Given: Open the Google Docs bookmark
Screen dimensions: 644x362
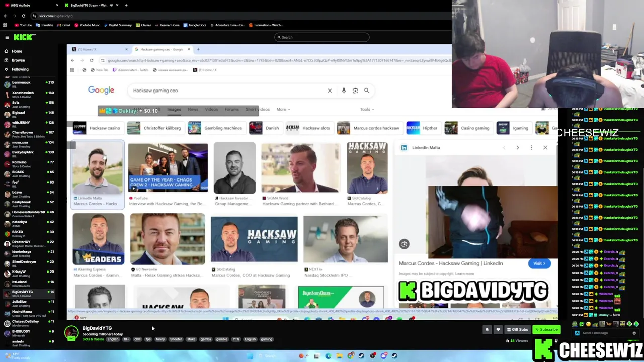Looking at the screenshot, I should pyautogui.click(x=195, y=25).
